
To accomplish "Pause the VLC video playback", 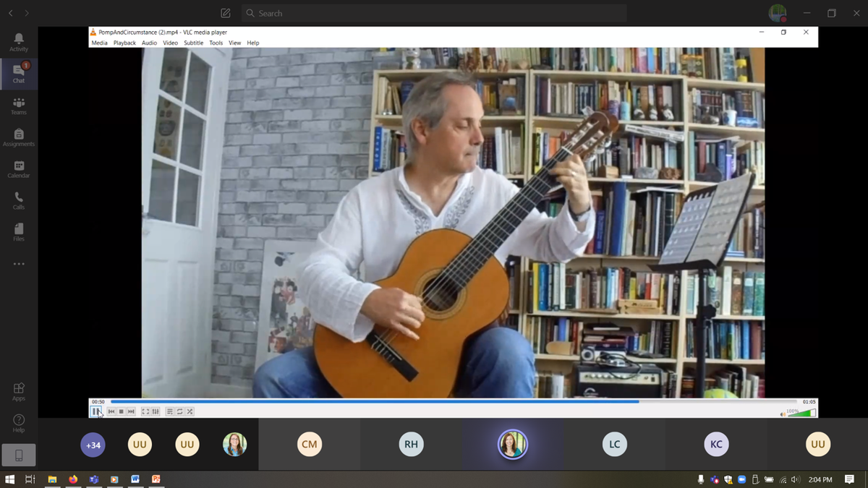I will [95, 411].
